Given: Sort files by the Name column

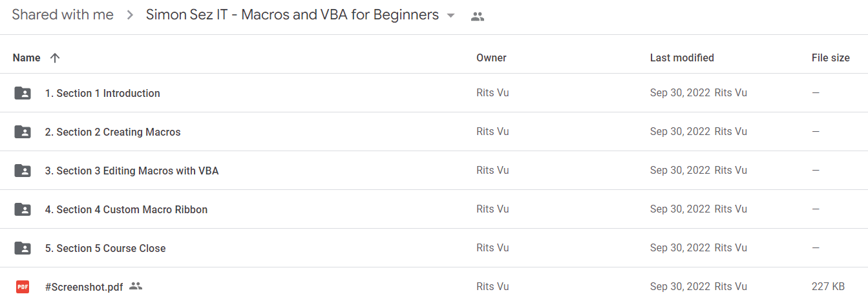Looking at the screenshot, I should coord(26,57).
